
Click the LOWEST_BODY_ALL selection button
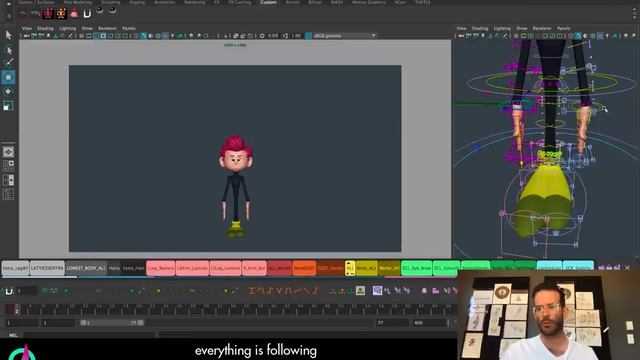pos(86,268)
